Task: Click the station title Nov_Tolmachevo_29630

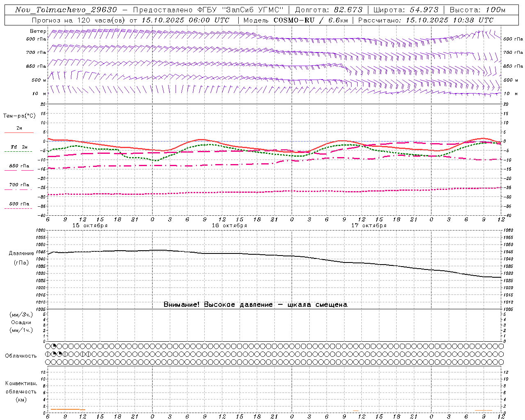Action: tap(66, 10)
